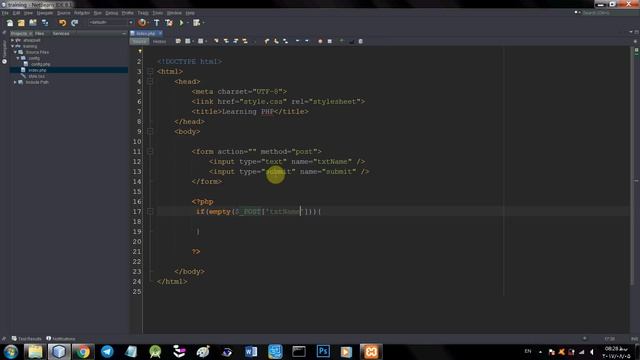
Task: Open the Refactor menu
Action: [x=82, y=13]
